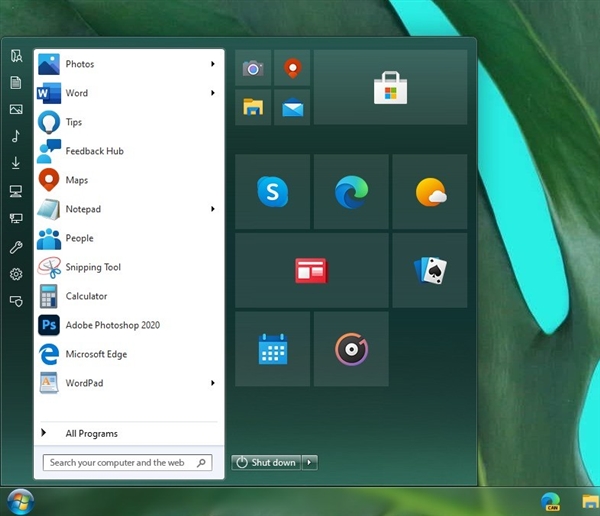The width and height of the screenshot is (600, 516).
Task: Open the Skype tile
Action: click(272, 191)
